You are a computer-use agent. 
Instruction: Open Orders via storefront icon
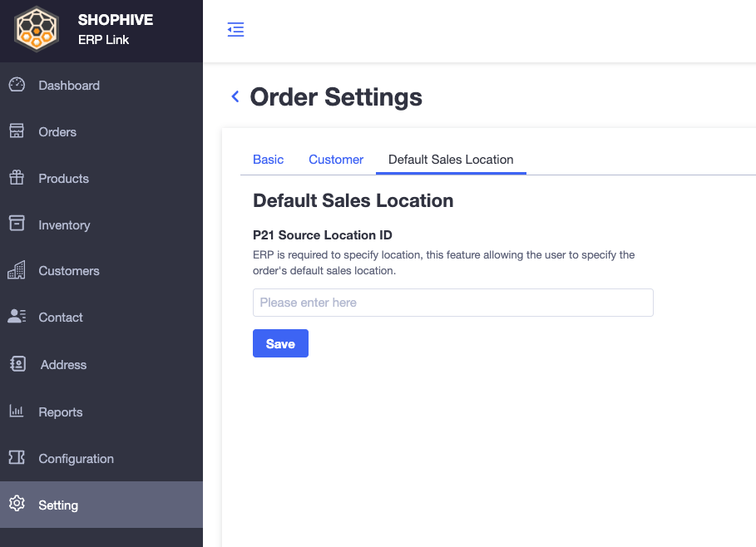click(x=17, y=131)
